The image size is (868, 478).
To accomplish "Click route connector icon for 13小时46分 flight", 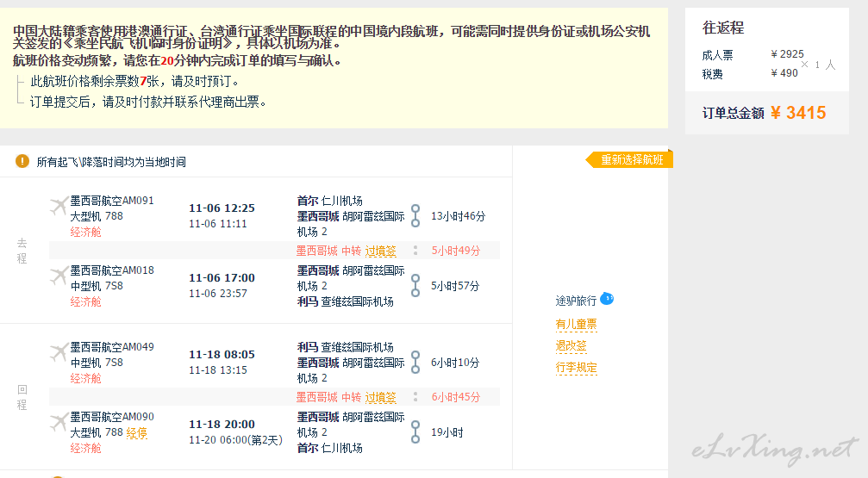I will [415, 216].
